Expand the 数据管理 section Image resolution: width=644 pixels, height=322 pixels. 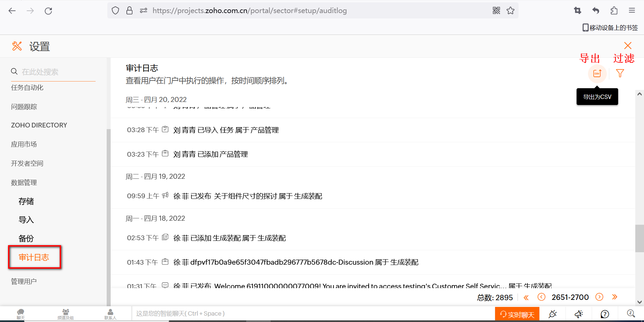pyautogui.click(x=24, y=182)
